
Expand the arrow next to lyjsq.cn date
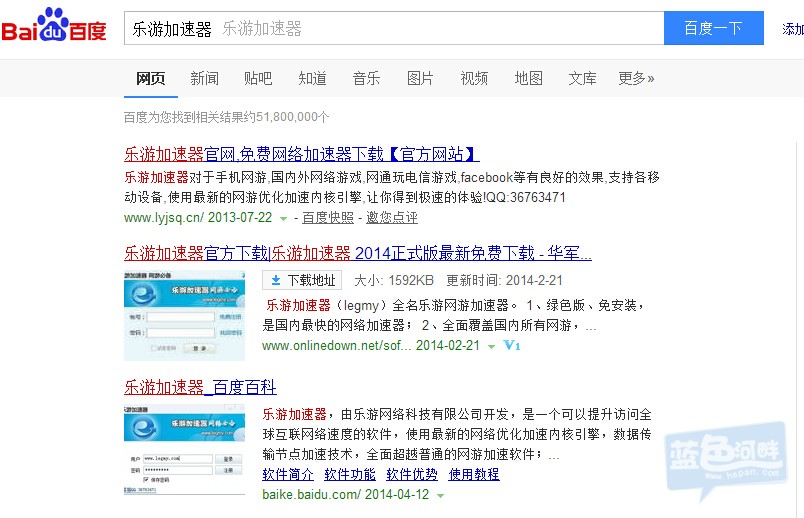283,218
